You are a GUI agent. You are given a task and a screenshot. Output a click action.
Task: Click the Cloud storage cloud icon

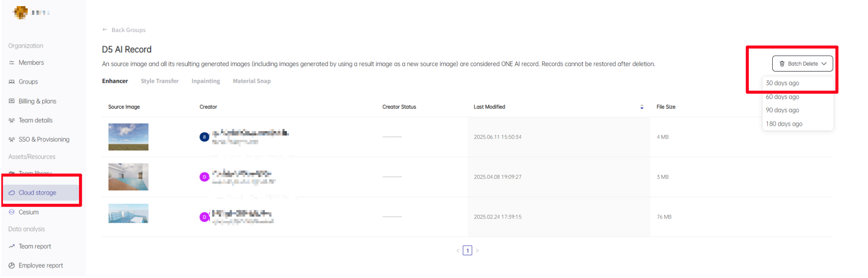coord(11,193)
